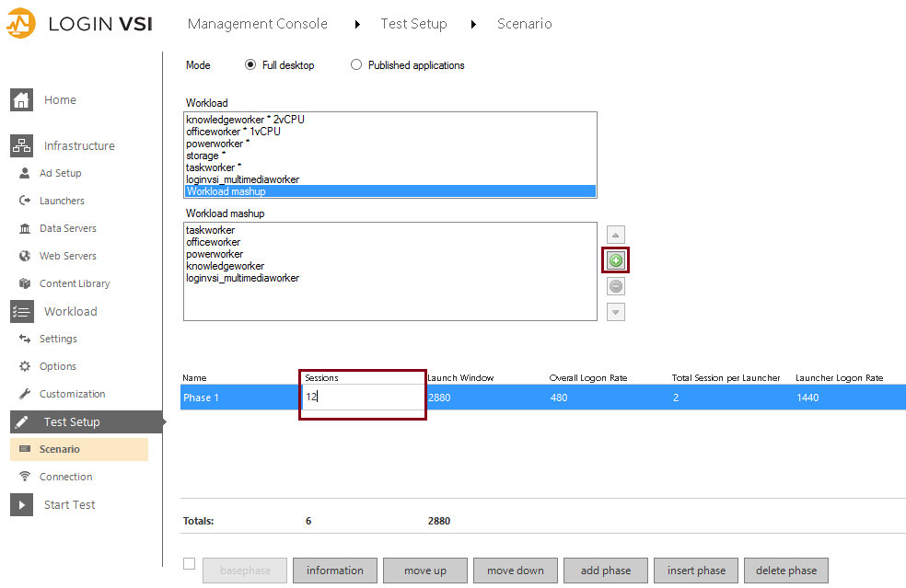Select 'officeworker' in Workload mashup list
Viewport: 906px width, 588px height.
(390, 242)
